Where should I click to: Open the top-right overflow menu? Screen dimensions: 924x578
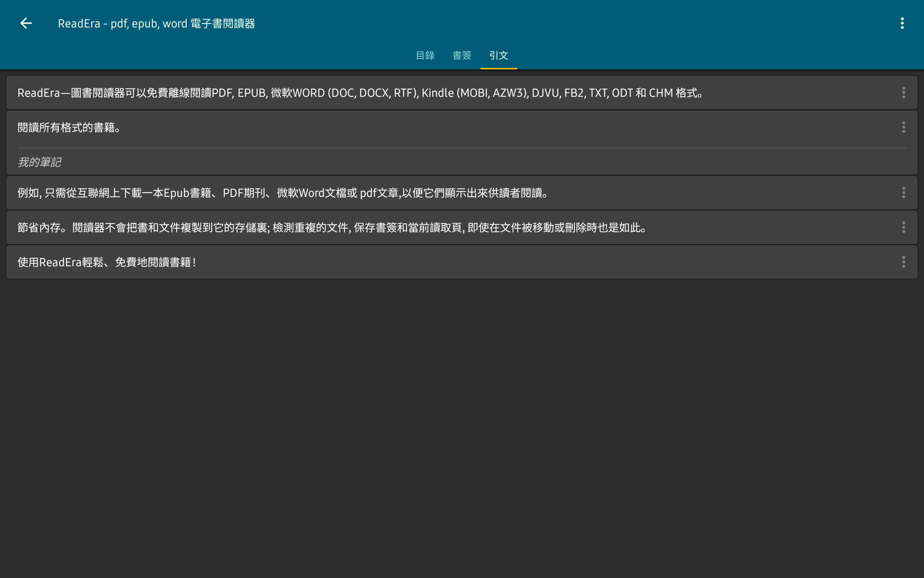(x=902, y=23)
